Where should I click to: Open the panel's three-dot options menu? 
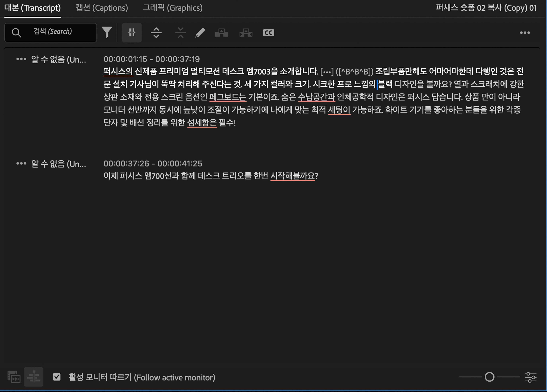point(525,33)
